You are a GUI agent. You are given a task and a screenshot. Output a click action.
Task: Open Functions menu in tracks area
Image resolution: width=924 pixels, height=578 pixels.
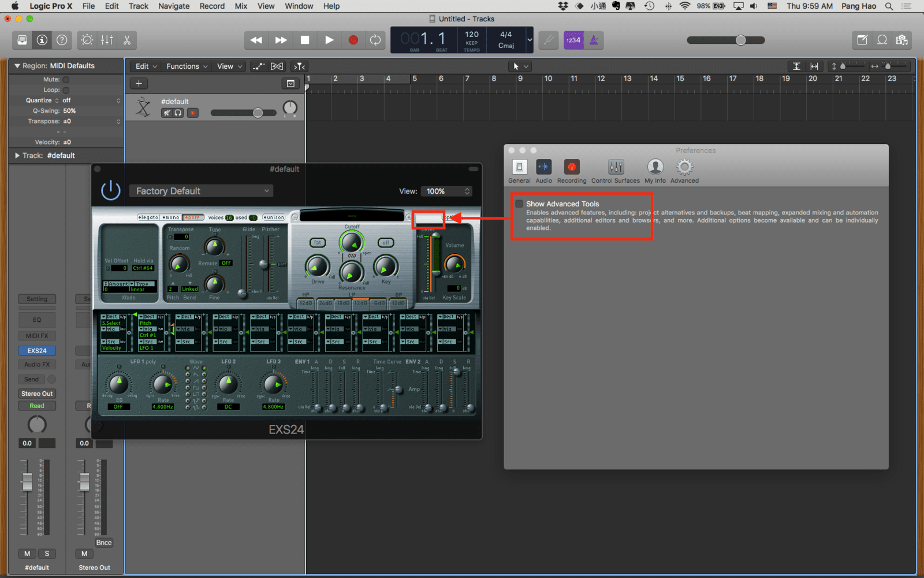pyautogui.click(x=187, y=66)
